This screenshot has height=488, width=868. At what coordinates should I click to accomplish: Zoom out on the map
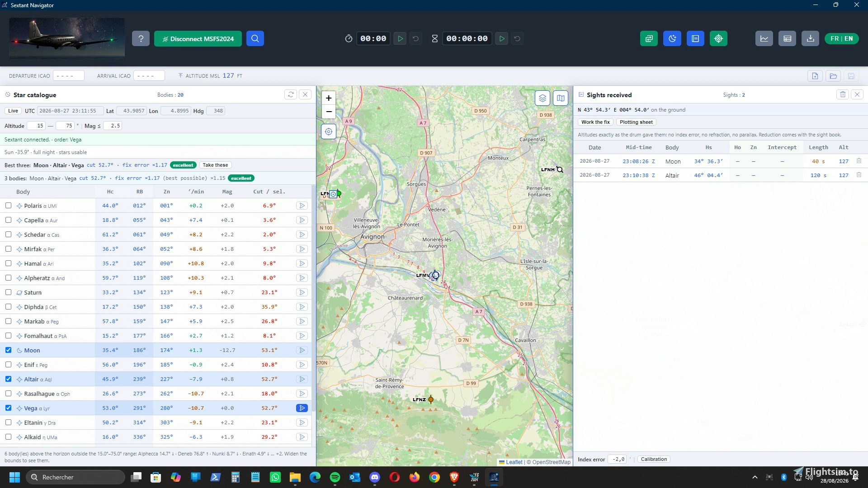(x=329, y=112)
